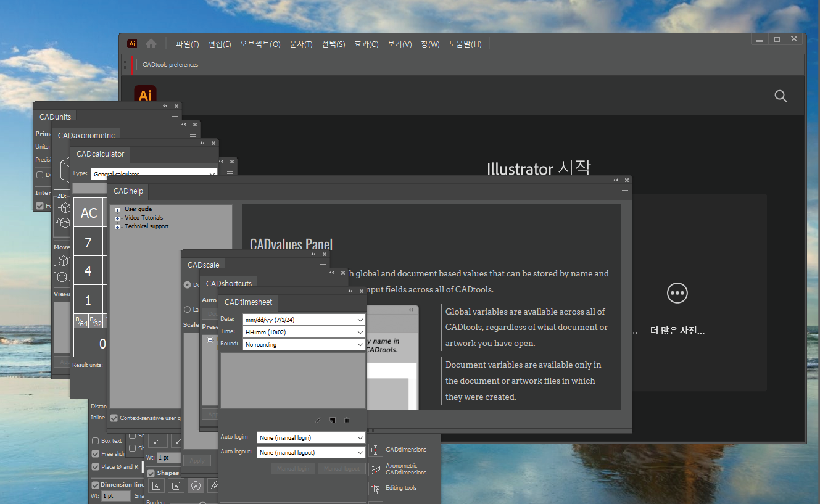Viewport: 820px width, 504px height.
Task: Click the duplicate entry icon in CADtimesheet
Action: pos(333,420)
